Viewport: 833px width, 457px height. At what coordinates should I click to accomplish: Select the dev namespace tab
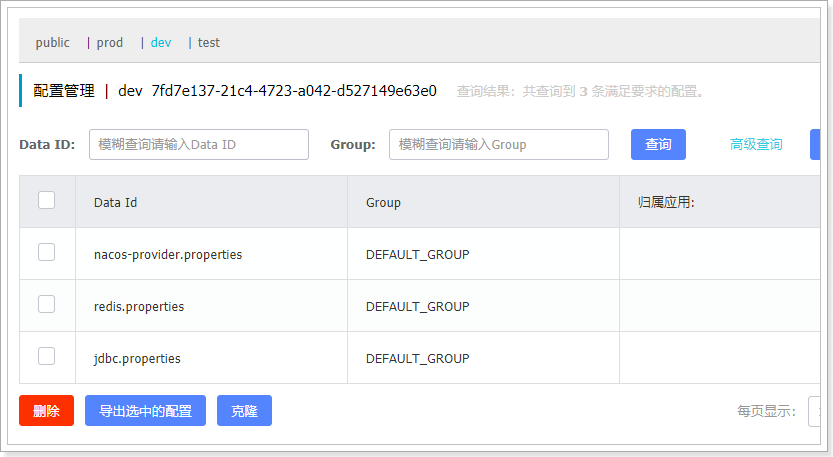pyautogui.click(x=161, y=43)
